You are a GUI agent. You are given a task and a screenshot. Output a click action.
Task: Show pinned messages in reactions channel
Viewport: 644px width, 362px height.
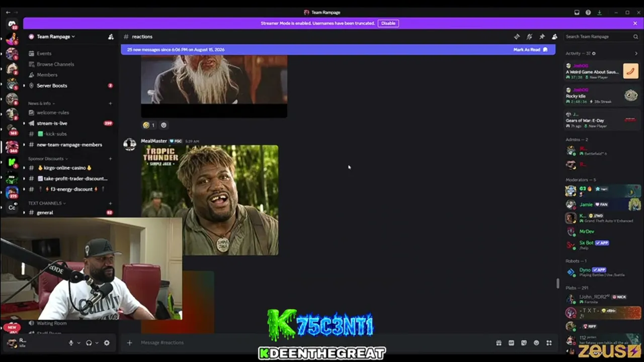(542, 37)
